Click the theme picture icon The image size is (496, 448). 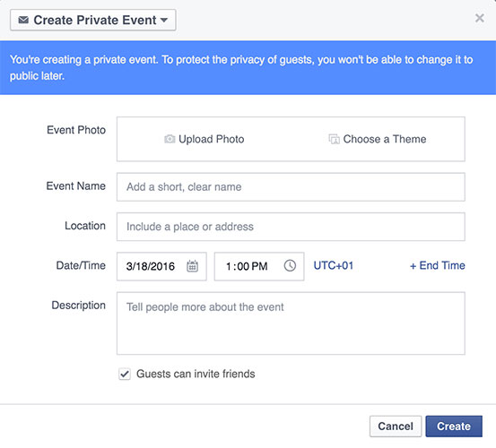point(334,139)
